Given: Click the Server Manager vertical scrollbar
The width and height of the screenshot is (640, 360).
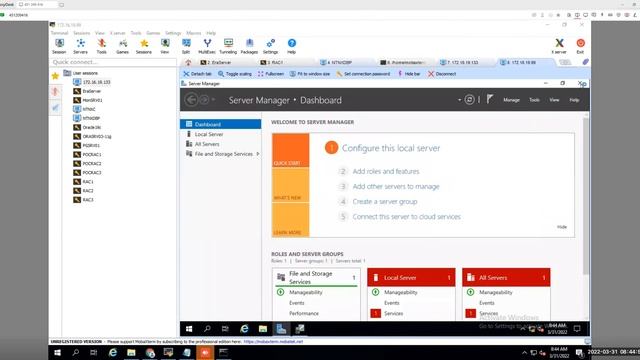Looking at the screenshot, I should tap(586, 196).
